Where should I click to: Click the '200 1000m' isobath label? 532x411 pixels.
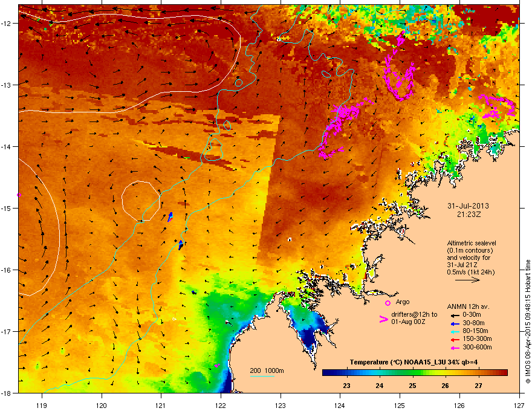[x=267, y=371]
